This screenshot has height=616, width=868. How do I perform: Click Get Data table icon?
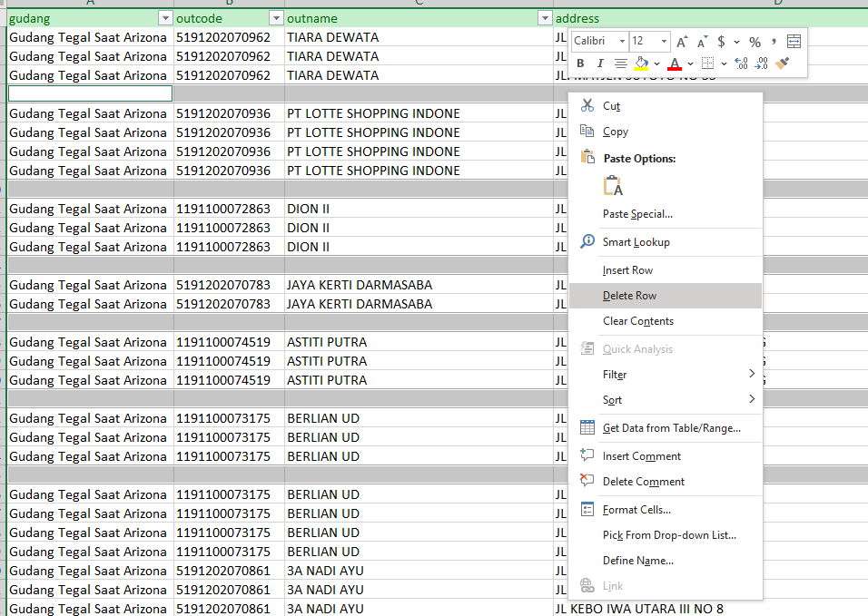[587, 427]
